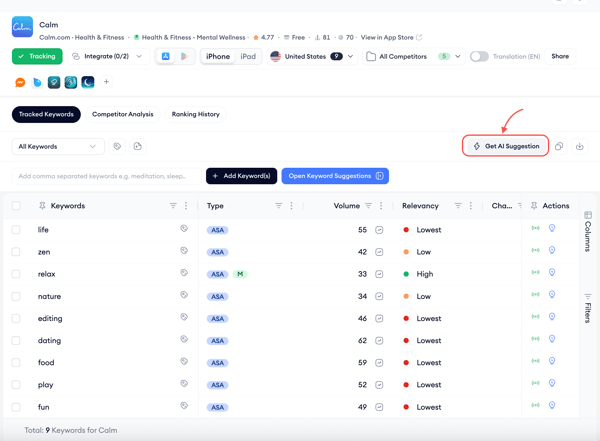Click the Cha... column header

point(502,206)
